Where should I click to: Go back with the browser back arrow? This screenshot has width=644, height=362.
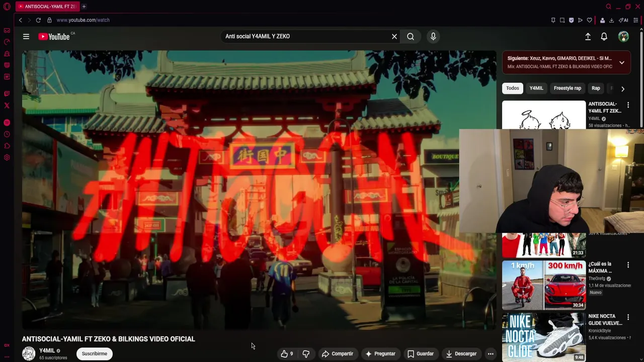pos(20,20)
